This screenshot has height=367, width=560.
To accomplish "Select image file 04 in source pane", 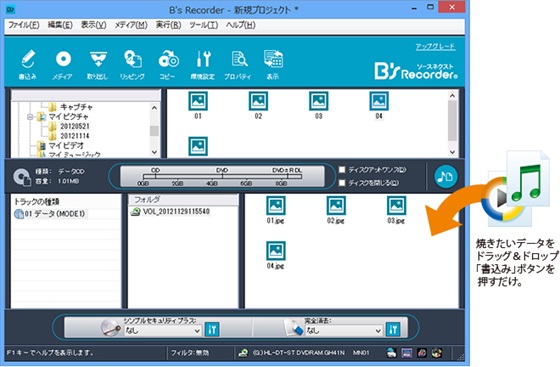I will pyautogui.click(x=379, y=105).
